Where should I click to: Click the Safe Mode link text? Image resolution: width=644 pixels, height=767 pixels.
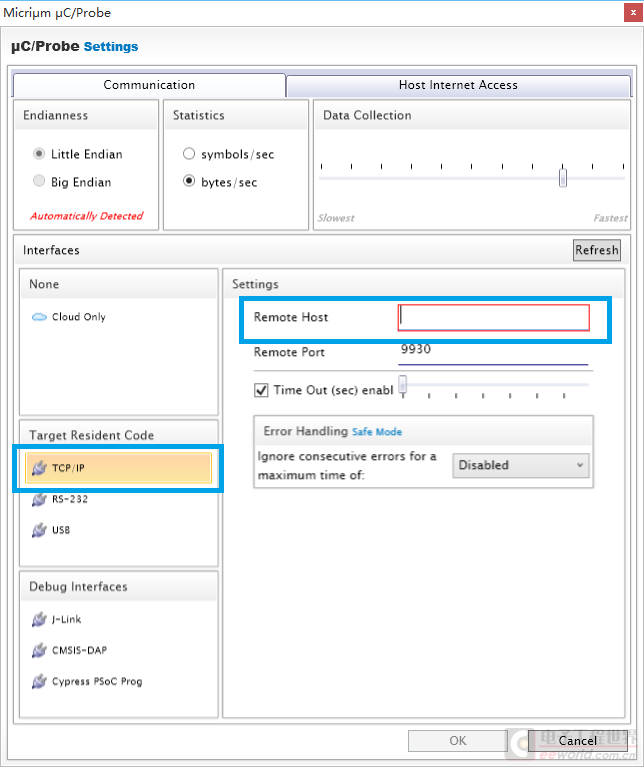point(377,432)
